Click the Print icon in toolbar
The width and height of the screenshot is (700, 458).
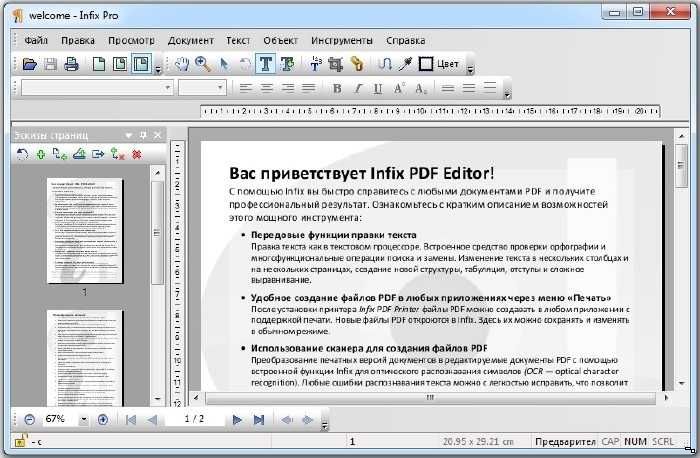tap(71, 64)
